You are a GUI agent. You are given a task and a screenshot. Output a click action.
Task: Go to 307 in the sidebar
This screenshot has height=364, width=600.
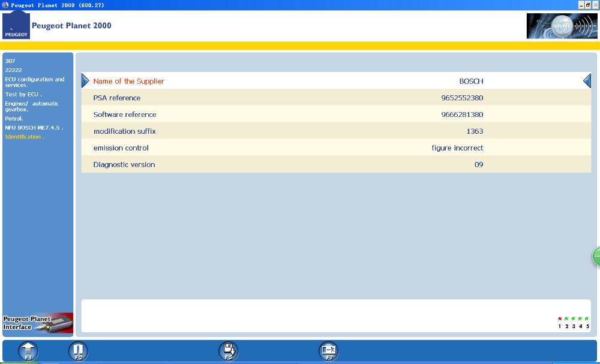(10, 61)
